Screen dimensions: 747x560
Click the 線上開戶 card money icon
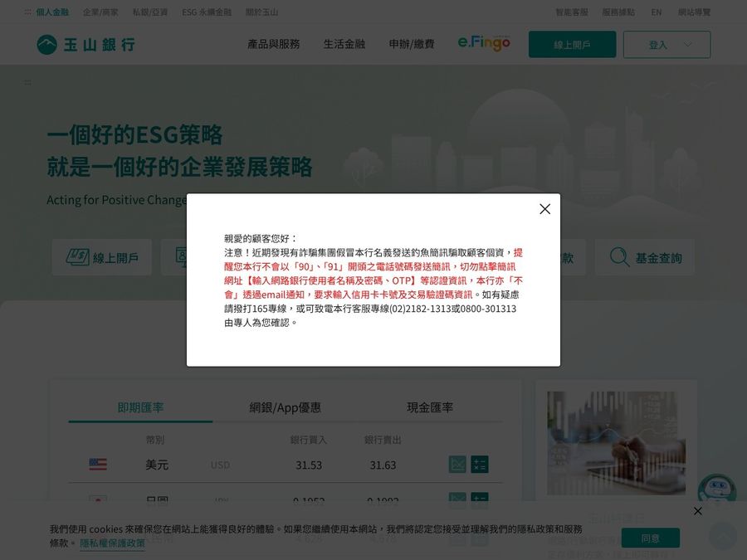point(77,257)
